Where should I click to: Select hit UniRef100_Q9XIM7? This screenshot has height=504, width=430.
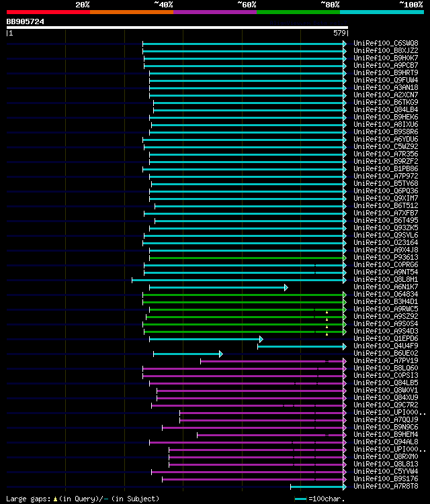386,199
